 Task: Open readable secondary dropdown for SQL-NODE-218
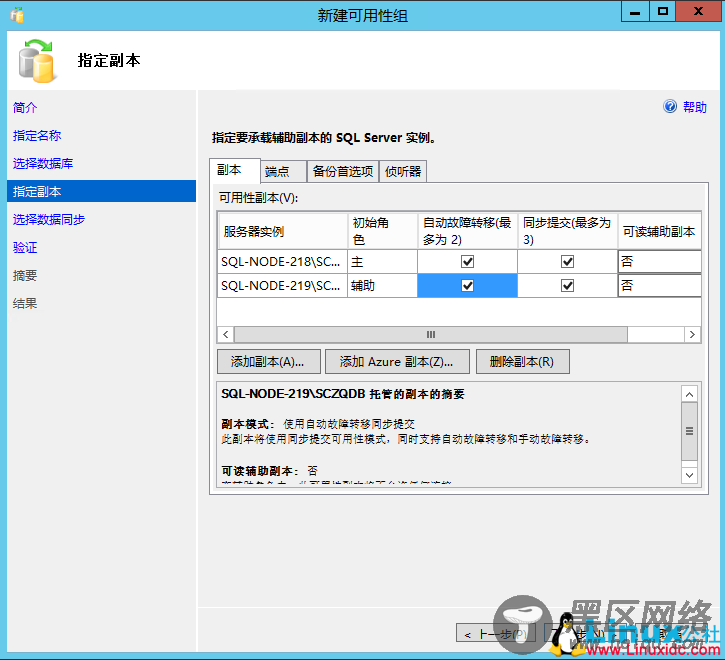pyautogui.click(x=659, y=262)
